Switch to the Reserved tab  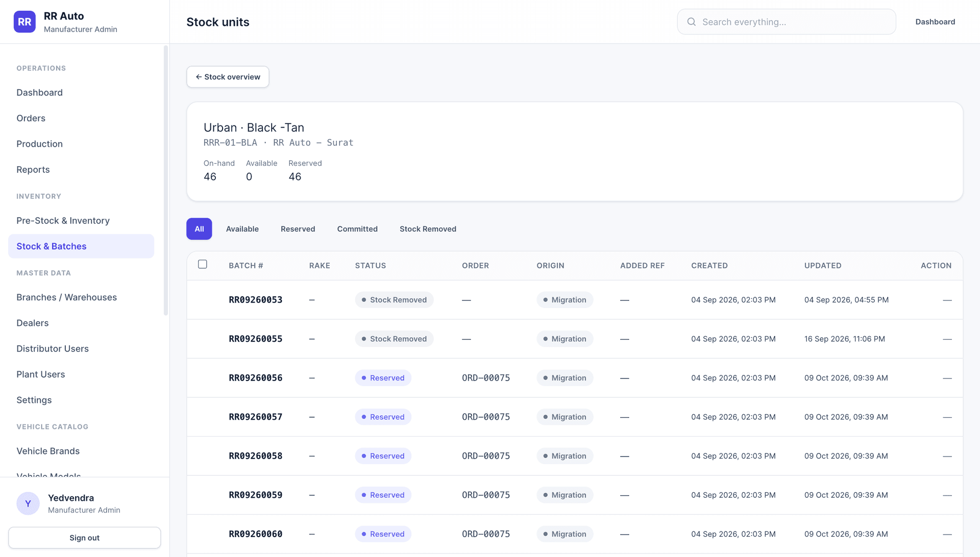(x=298, y=229)
